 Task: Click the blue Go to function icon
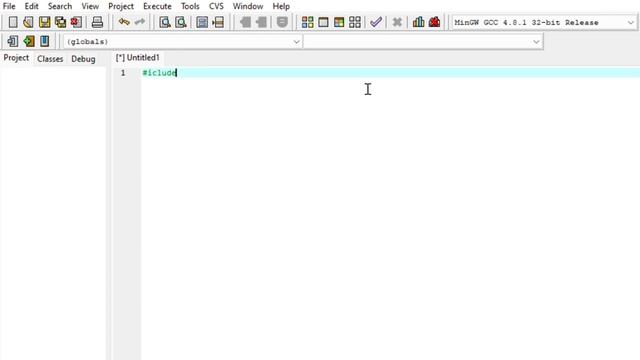[202, 22]
